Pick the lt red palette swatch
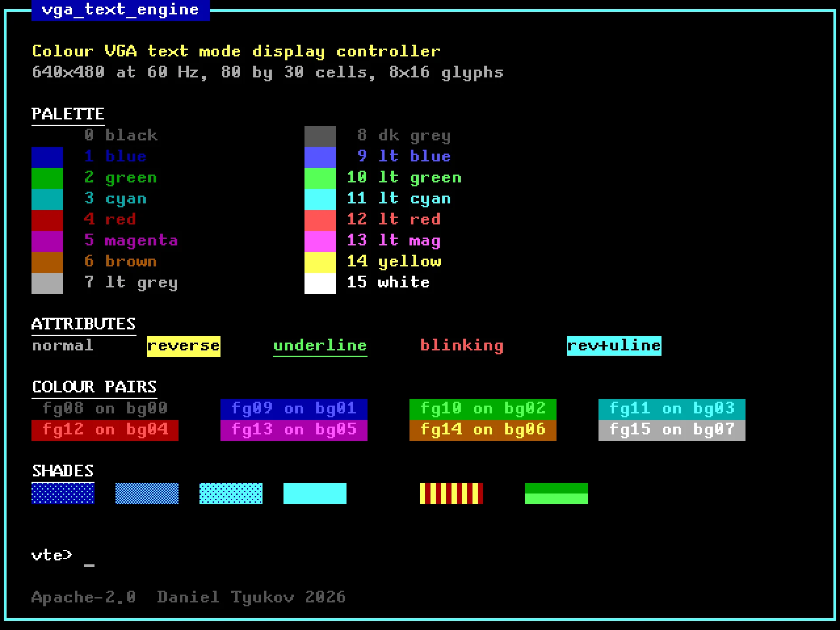 tap(320, 220)
